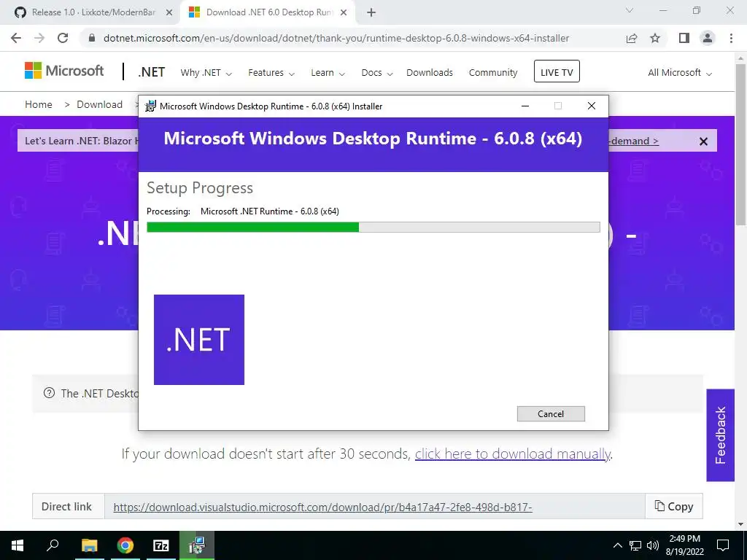Open a new tab with plus button
The width and height of the screenshot is (747, 560).
[371, 13]
